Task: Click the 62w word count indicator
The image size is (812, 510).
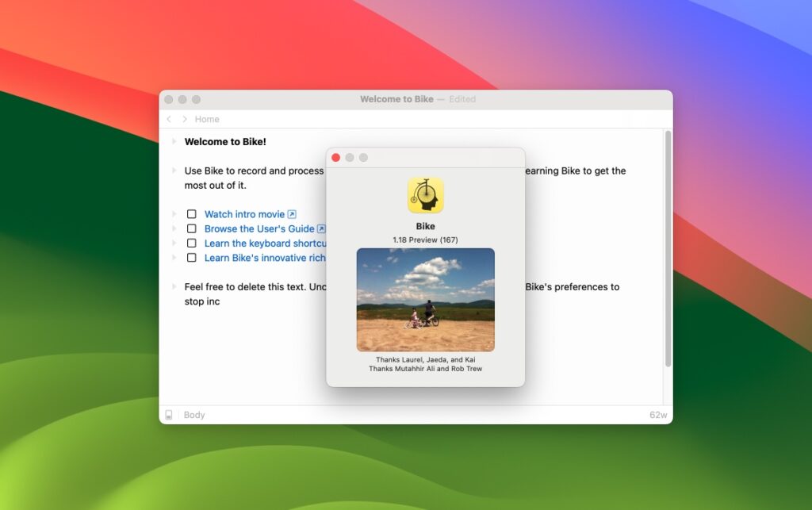Action: coord(659,414)
